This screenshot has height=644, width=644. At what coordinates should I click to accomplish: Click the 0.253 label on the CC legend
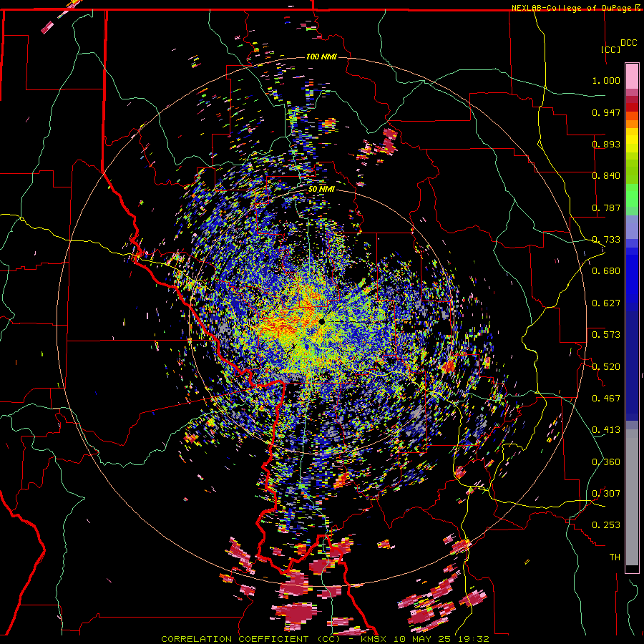[606, 525]
